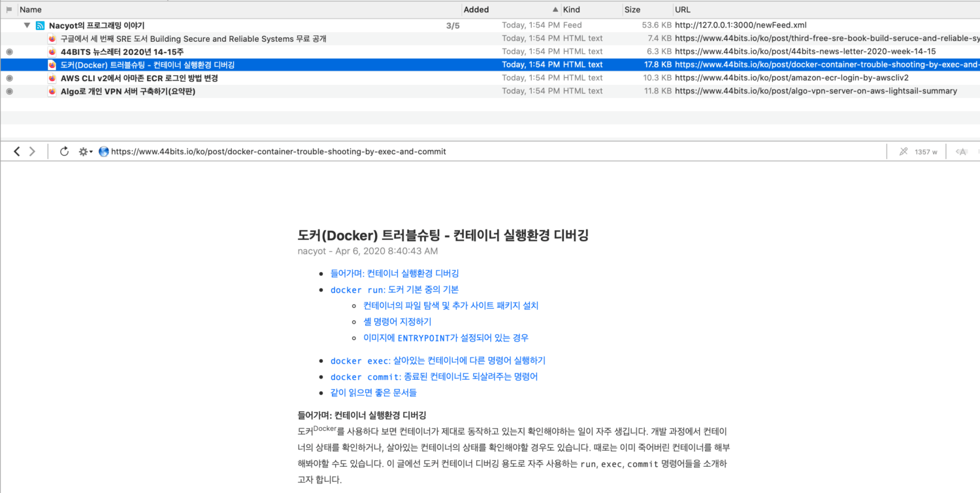The image size is (980, 493).
Task: Go back with the left arrow button
Action: [18, 152]
